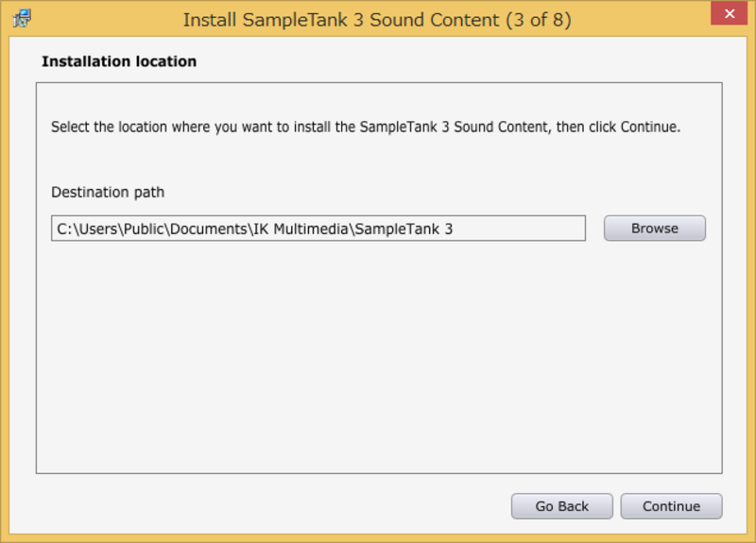Click the 'Installation location' heading
The width and height of the screenshot is (756, 543).
click(x=119, y=61)
